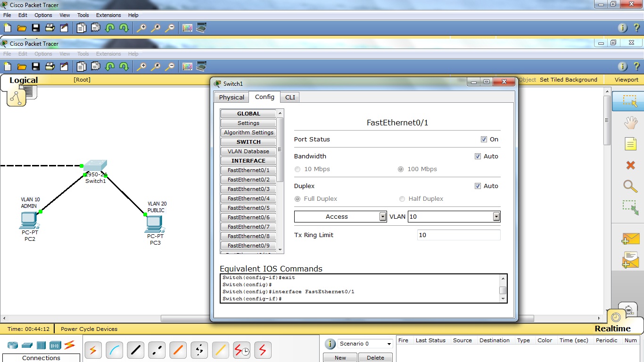This screenshot has width=644, height=362.
Task: Click the Zoom In magnifier in the lower toolbar
Action: point(141,66)
